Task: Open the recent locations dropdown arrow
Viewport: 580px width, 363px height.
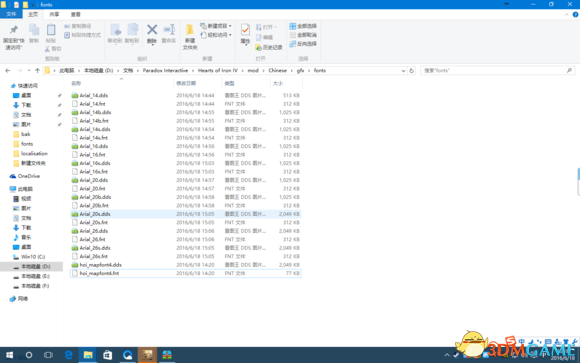Action: click(29, 70)
